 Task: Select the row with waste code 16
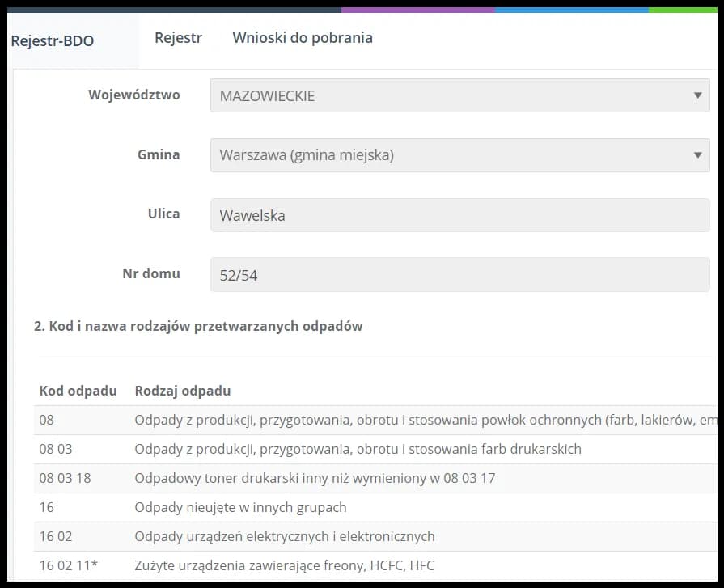click(47, 507)
